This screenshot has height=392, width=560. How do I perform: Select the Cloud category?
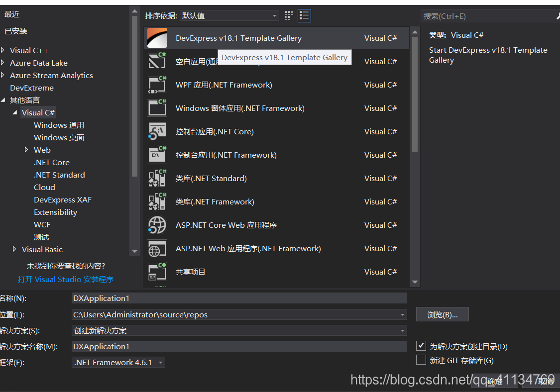44,188
